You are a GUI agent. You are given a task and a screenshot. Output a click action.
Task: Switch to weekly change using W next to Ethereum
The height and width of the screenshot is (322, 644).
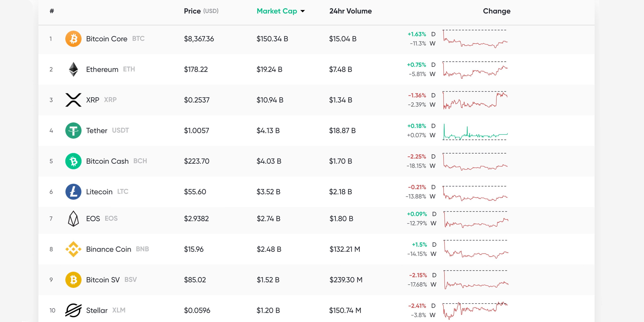tap(433, 74)
